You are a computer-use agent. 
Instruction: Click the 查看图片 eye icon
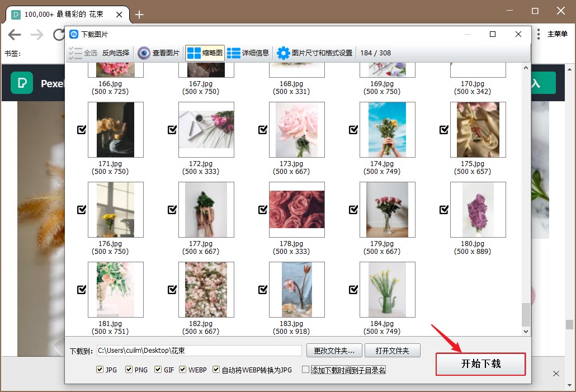[x=144, y=53]
